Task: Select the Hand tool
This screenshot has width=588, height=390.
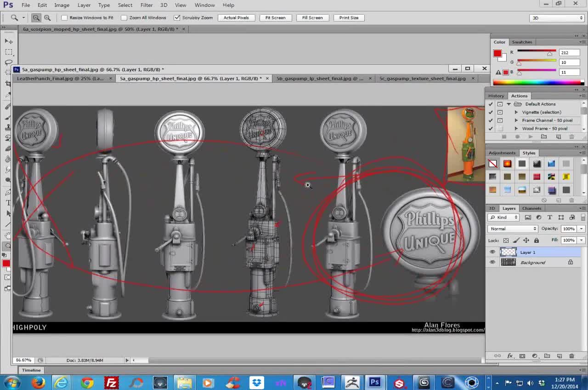Action: pyautogui.click(x=8, y=235)
